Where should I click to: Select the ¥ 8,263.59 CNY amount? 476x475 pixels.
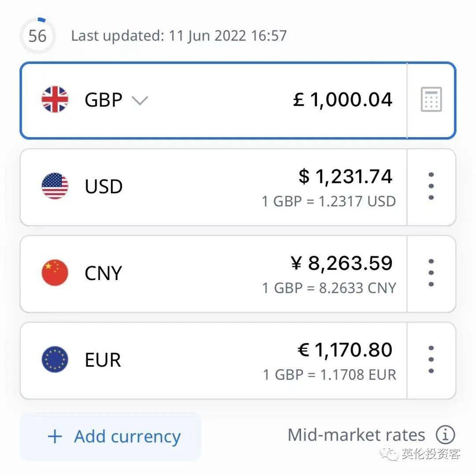coord(342,264)
